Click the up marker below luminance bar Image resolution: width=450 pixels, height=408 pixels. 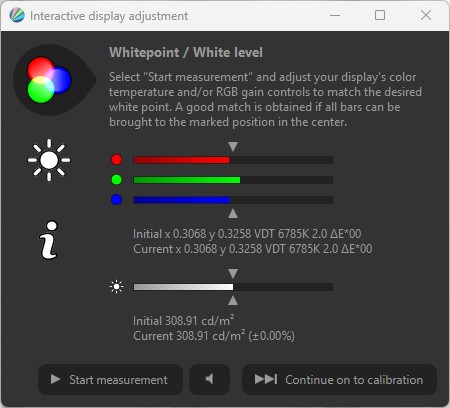[233, 301]
